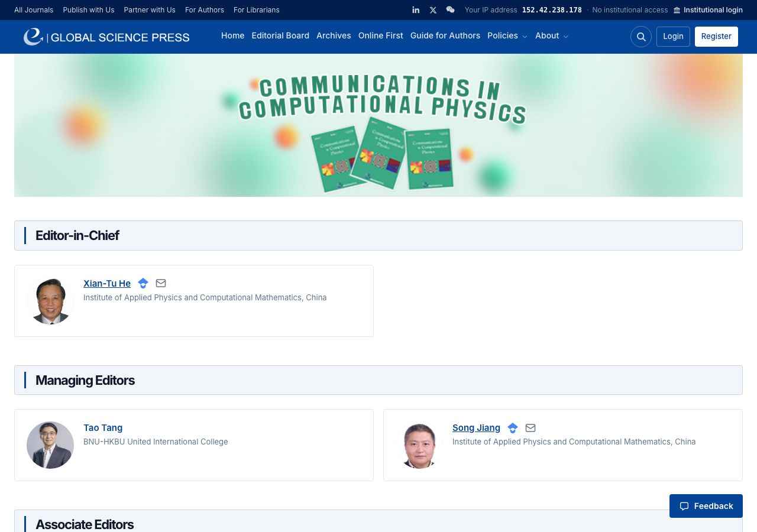Open Tao Tang's name link
757x532 pixels.
pyautogui.click(x=103, y=428)
